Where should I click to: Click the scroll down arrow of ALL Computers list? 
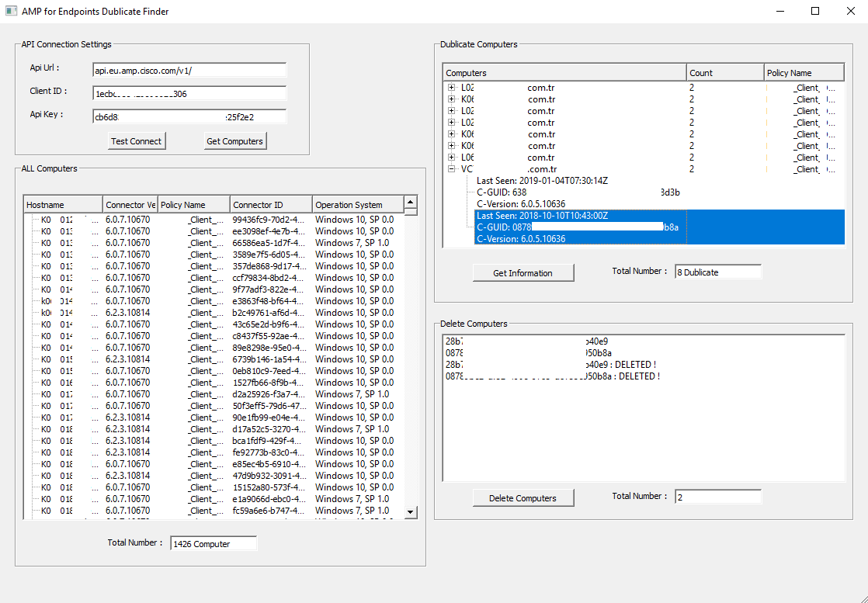(x=410, y=511)
